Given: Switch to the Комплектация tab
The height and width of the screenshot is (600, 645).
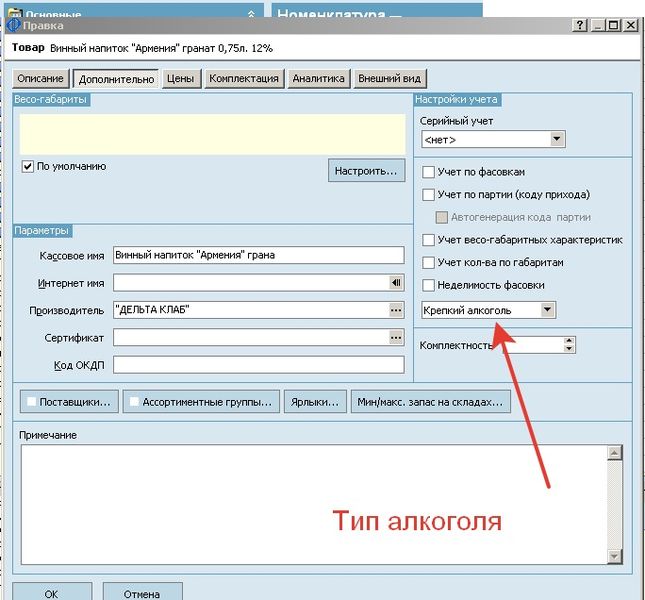Looking at the screenshot, I should click(x=244, y=79).
